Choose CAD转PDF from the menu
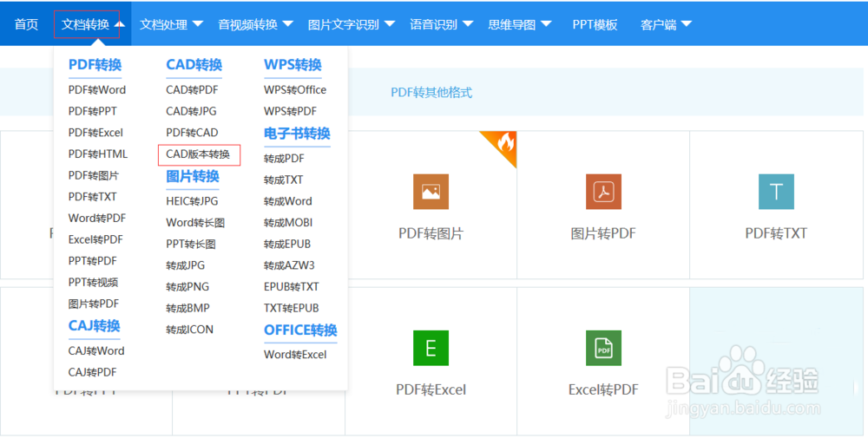 tap(192, 89)
